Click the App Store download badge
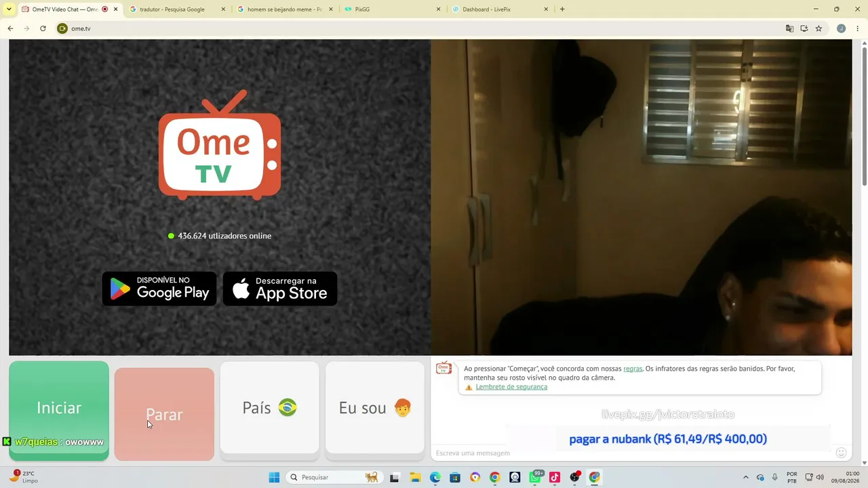 pyautogui.click(x=280, y=289)
